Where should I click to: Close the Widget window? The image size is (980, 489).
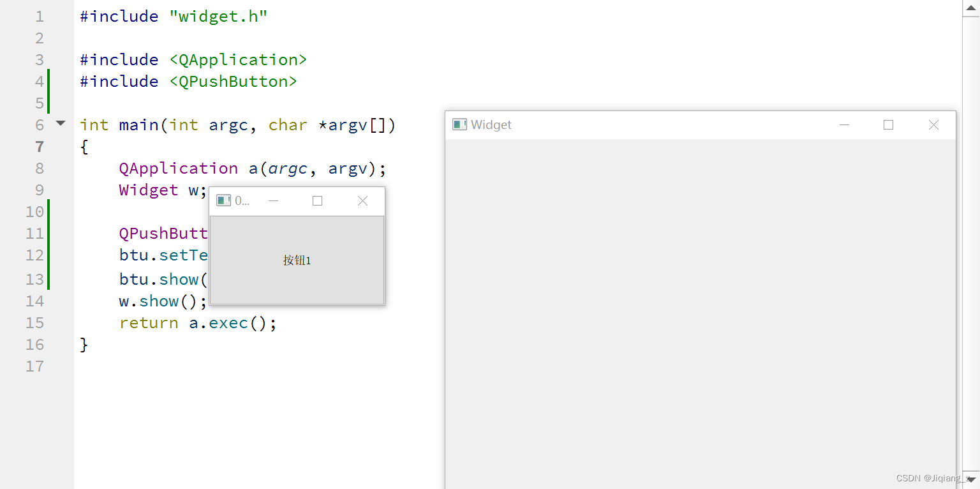point(933,125)
